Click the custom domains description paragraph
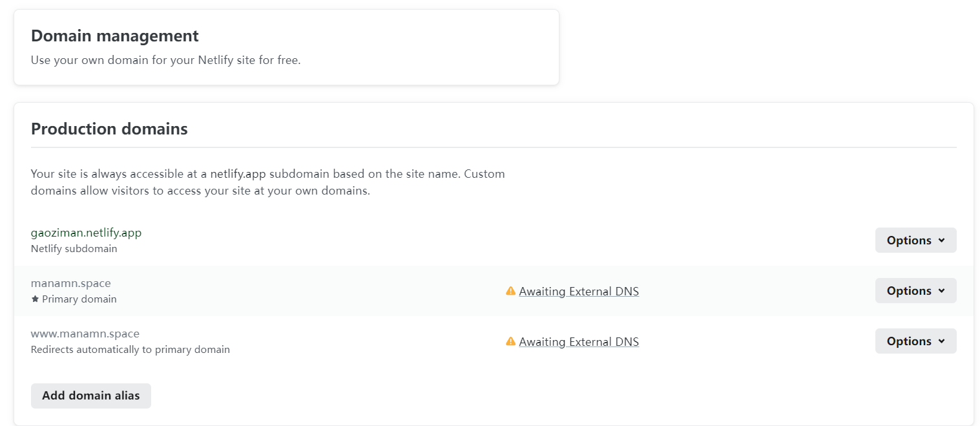This screenshot has height=426, width=980. pyautogui.click(x=267, y=182)
